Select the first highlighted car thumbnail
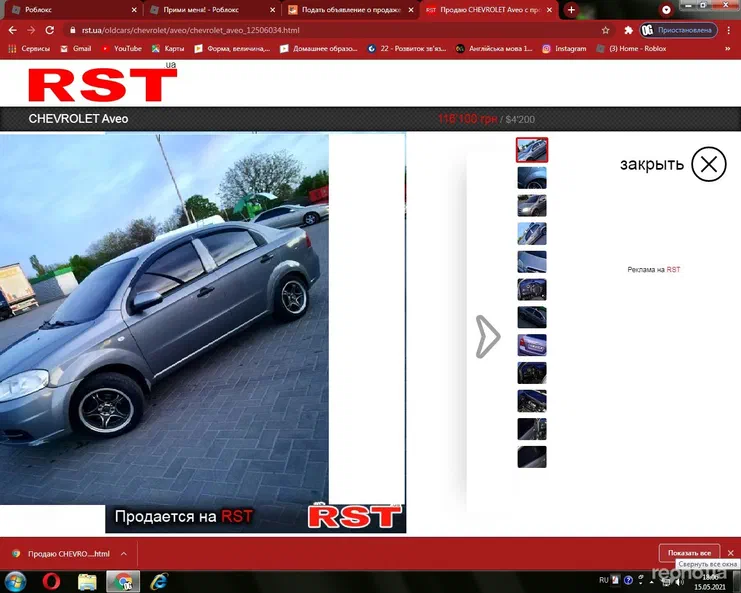741x593 pixels. (x=532, y=150)
